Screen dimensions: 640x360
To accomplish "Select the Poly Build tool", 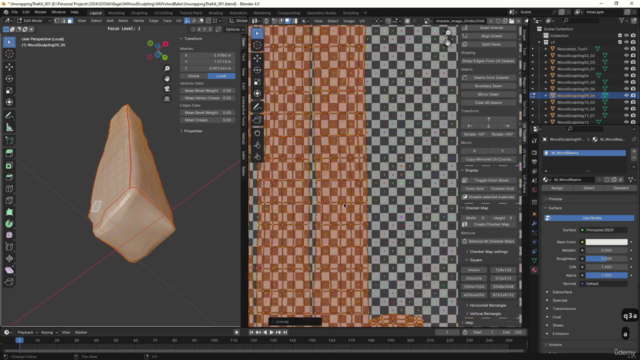I will 9,212.
